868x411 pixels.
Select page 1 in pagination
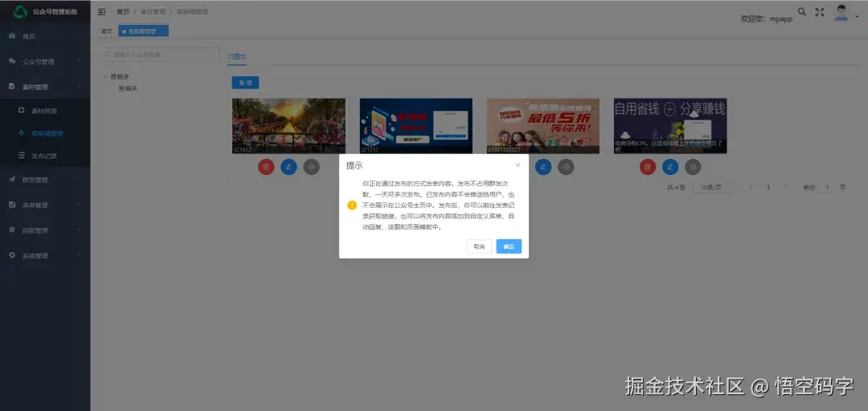[x=768, y=188]
